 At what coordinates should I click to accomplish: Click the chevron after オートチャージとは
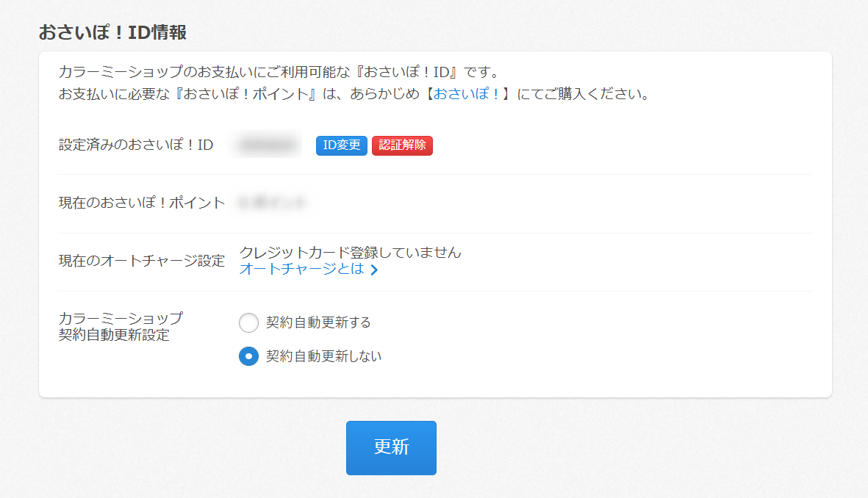tap(374, 270)
